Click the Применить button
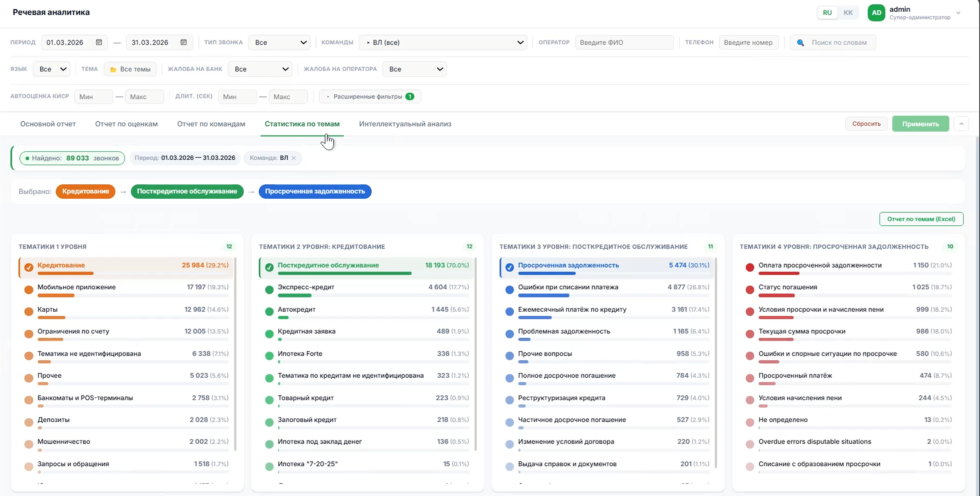 pos(920,124)
